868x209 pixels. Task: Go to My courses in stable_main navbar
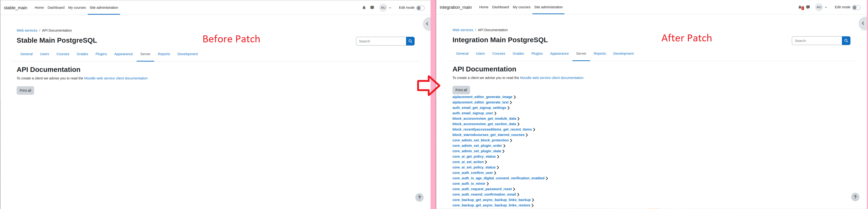tap(77, 7)
